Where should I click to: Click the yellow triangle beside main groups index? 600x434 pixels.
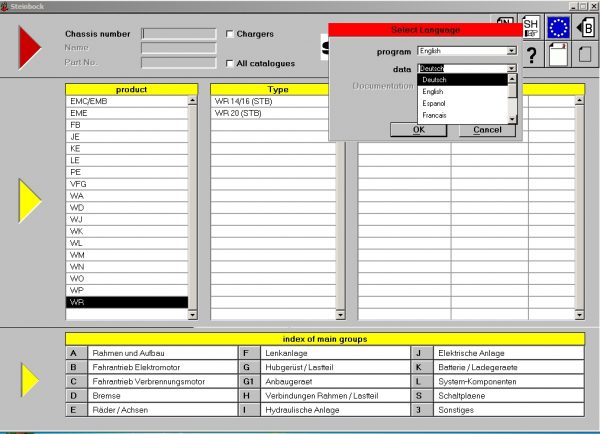tap(30, 380)
